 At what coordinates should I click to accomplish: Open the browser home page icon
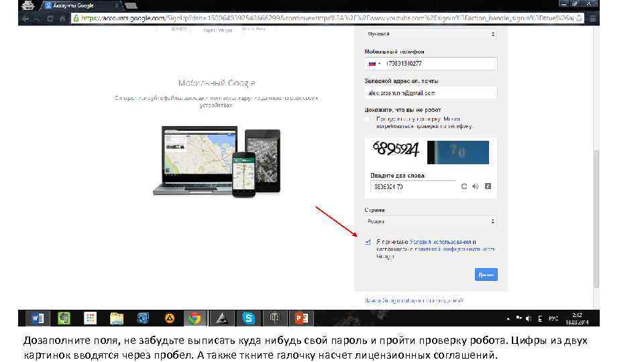pos(62,19)
